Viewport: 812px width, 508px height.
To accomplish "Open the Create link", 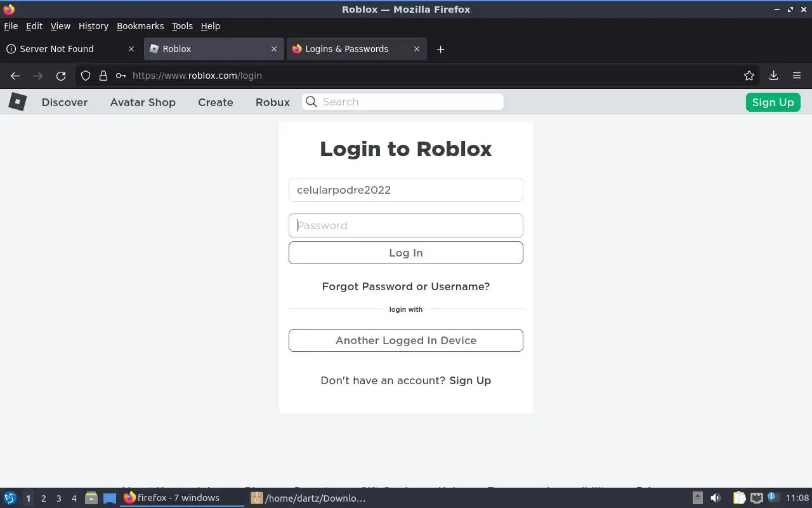I will (x=216, y=102).
